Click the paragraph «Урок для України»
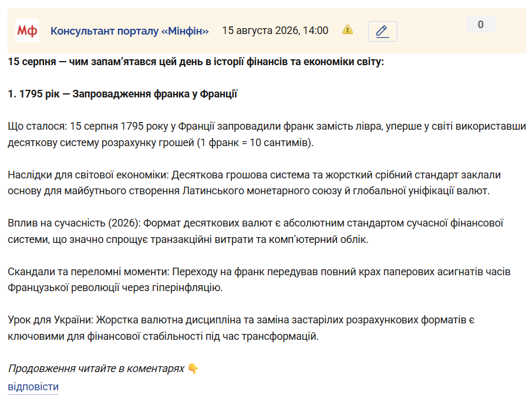The image size is (532, 402). coord(241,328)
